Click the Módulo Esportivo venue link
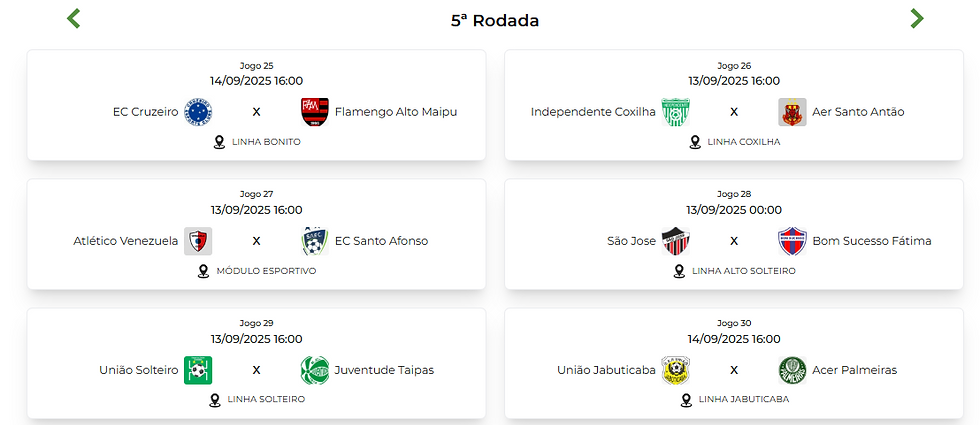The width and height of the screenshot is (980, 425). pos(266,271)
